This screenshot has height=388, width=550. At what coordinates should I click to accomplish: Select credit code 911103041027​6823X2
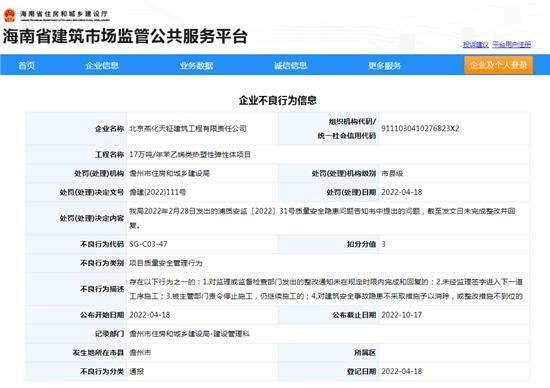tap(420, 128)
